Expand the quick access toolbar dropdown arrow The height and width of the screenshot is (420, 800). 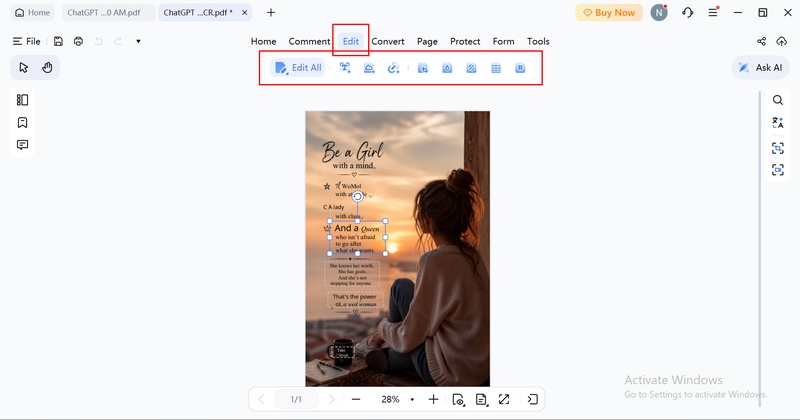coord(138,41)
